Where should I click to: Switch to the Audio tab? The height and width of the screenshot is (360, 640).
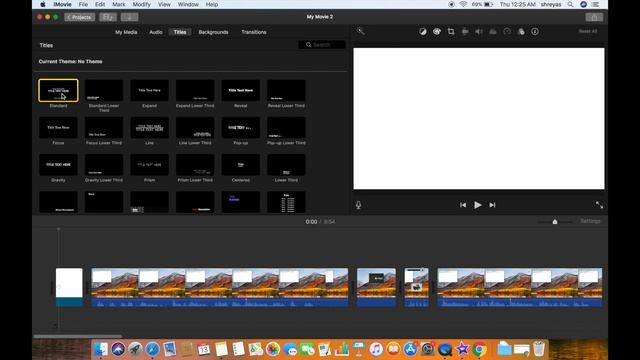click(x=156, y=32)
